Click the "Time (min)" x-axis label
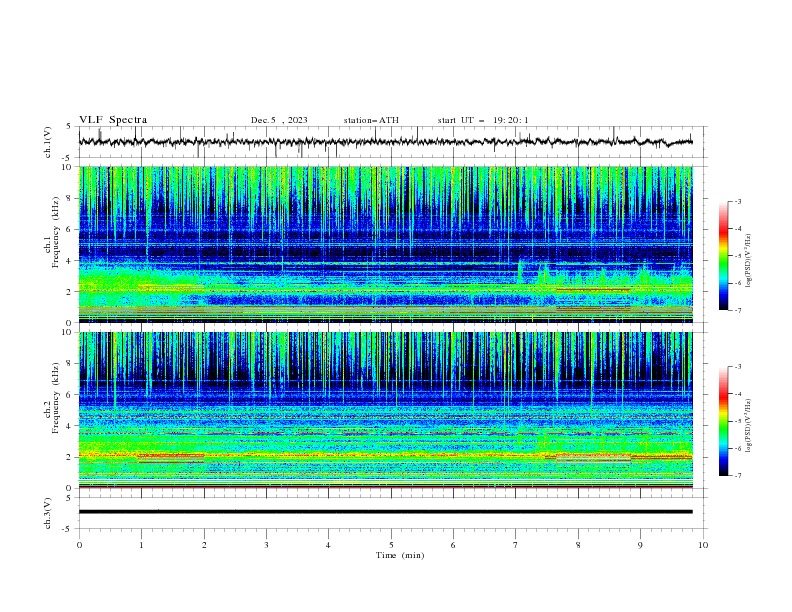The width and height of the screenshot is (792, 612). pyautogui.click(x=400, y=555)
